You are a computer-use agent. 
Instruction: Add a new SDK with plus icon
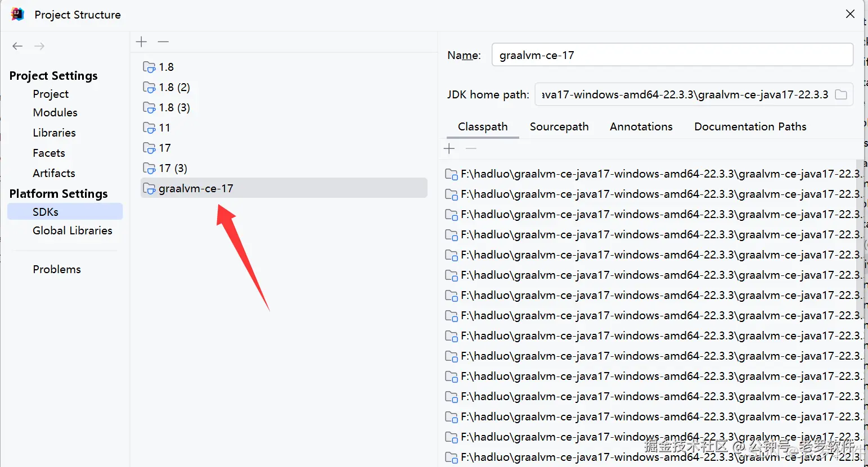[x=142, y=42]
